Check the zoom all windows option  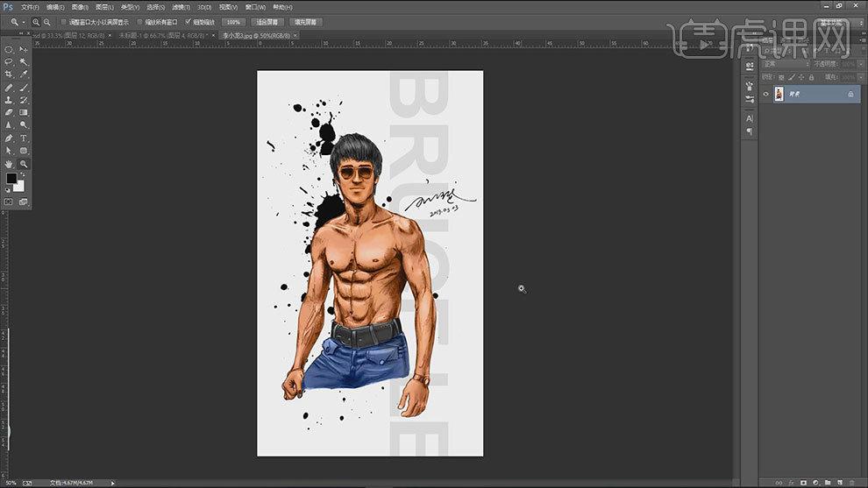[x=139, y=21]
